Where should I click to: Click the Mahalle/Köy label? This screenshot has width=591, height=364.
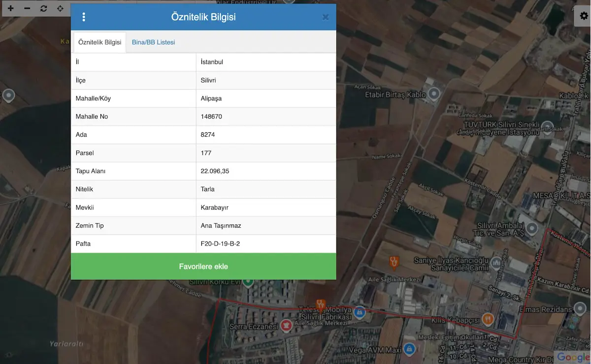click(93, 98)
